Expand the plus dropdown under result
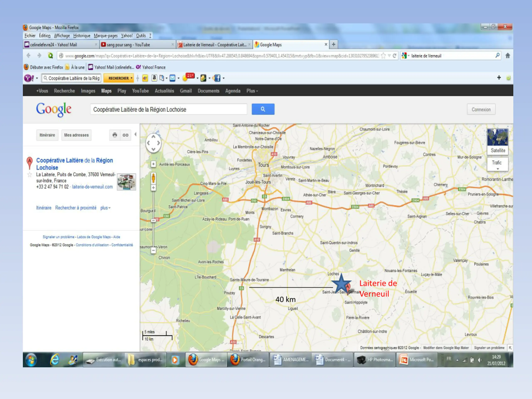 [x=105, y=208]
